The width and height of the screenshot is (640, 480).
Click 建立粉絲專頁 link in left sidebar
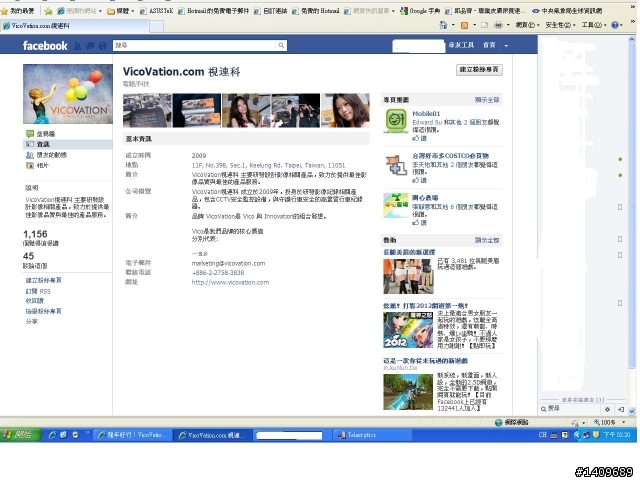click(44, 280)
